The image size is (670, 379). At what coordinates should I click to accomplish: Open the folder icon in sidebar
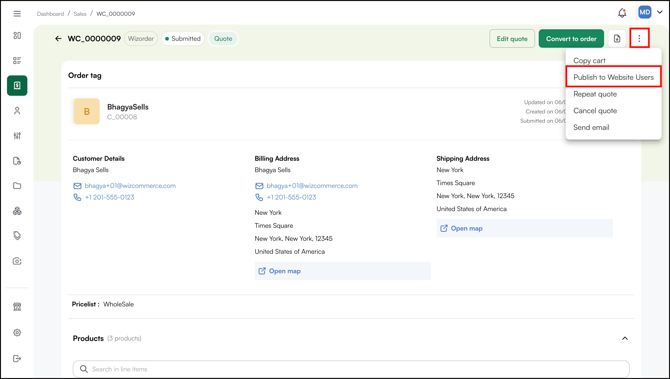click(x=17, y=186)
